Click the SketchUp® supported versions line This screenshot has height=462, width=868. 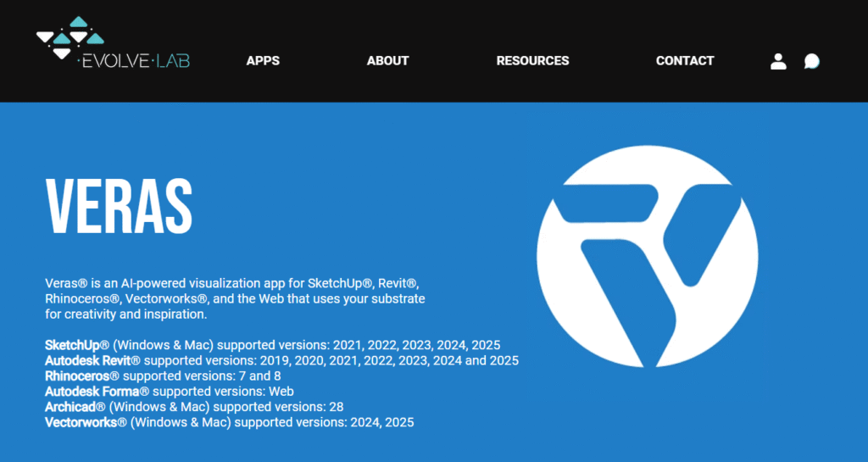coord(272,345)
